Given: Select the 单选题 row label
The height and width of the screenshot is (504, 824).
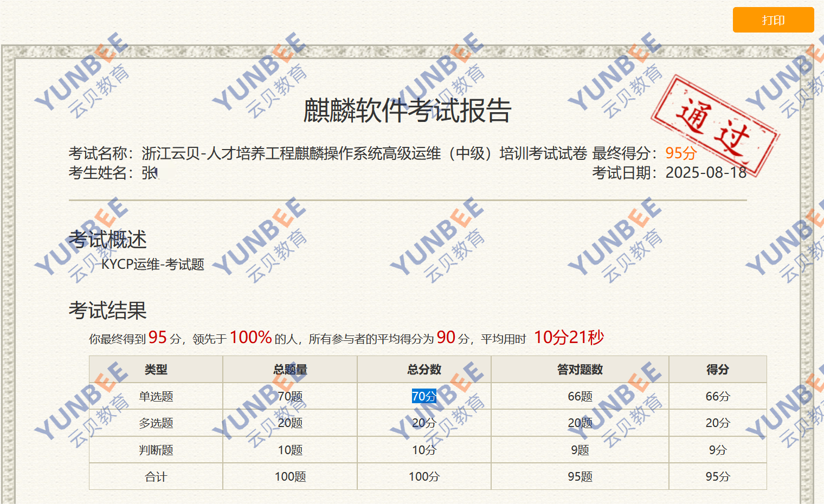Looking at the screenshot, I should click(156, 396).
